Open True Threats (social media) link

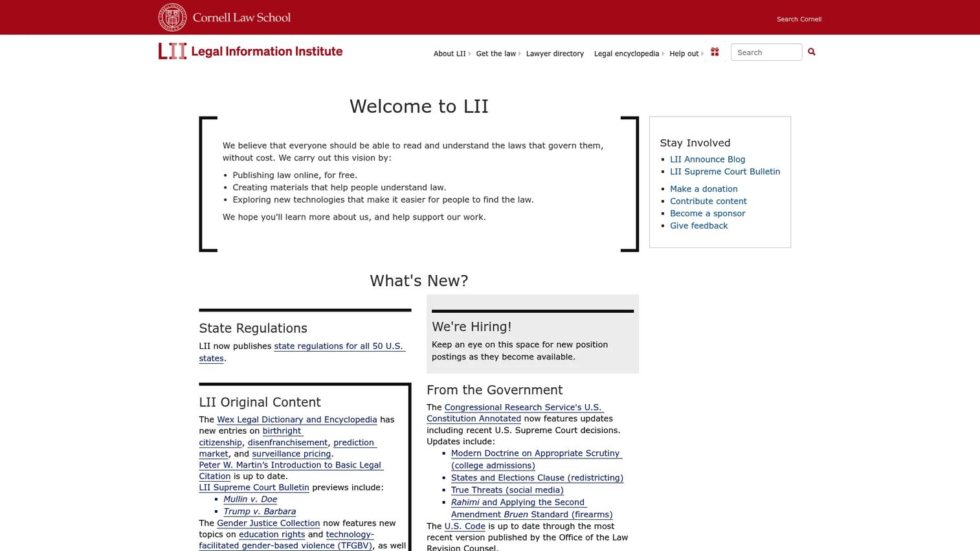tap(507, 490)
